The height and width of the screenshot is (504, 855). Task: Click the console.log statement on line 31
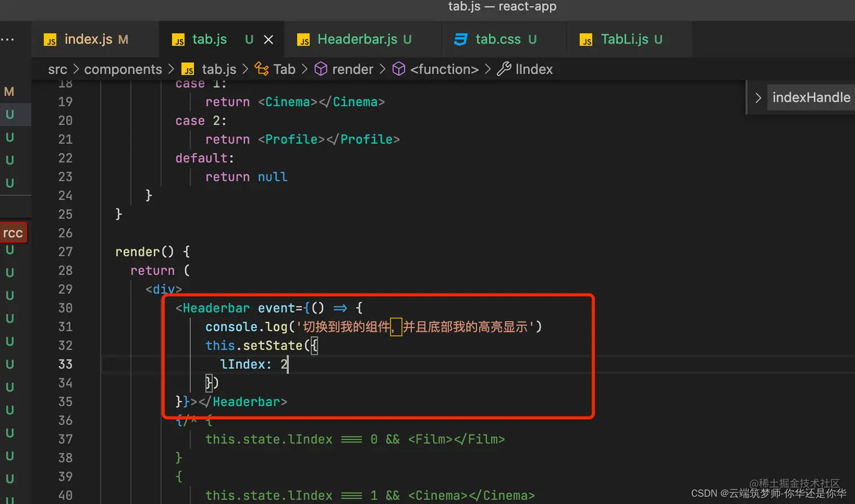pyautogui.click(x=374, y=327)
